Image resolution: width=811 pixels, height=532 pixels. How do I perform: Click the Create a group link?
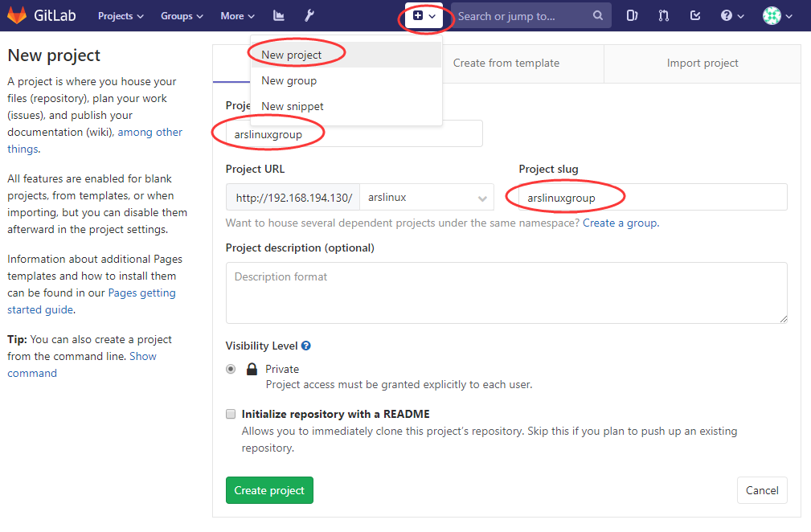(x=621, y=223)
